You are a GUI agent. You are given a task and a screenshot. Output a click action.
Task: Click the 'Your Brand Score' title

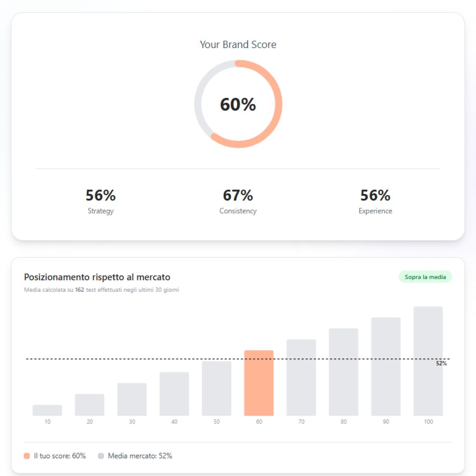[x=238, y=45]
